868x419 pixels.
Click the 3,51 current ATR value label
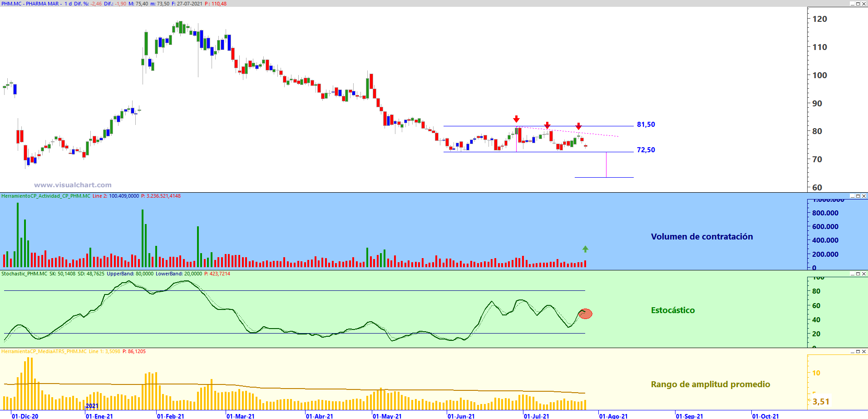coord(821,402)
